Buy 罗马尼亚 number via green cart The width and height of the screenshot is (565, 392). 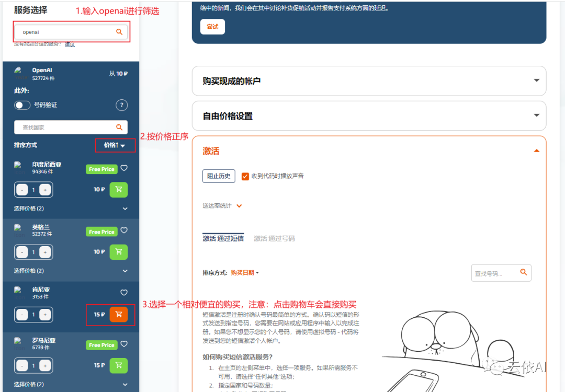119,365
